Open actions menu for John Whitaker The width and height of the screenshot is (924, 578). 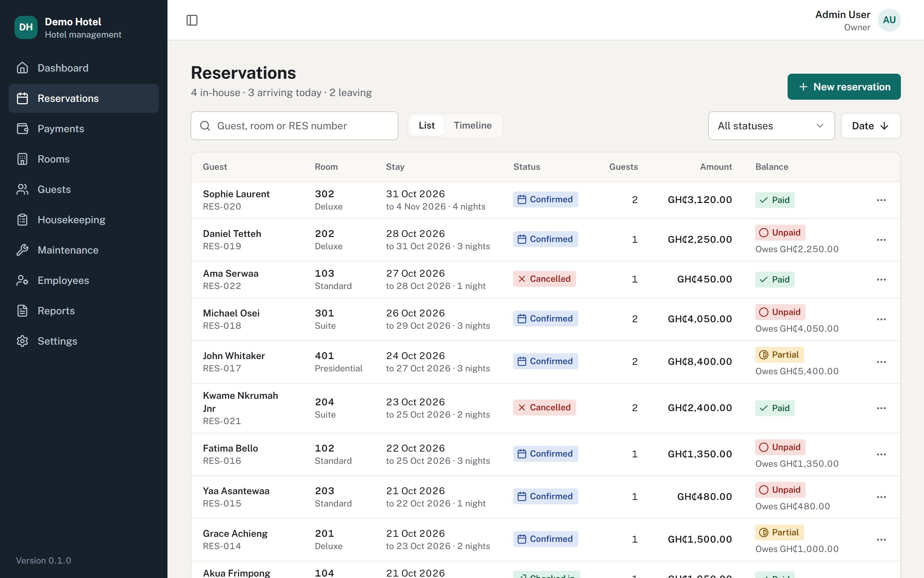click(x=881, y=362)
